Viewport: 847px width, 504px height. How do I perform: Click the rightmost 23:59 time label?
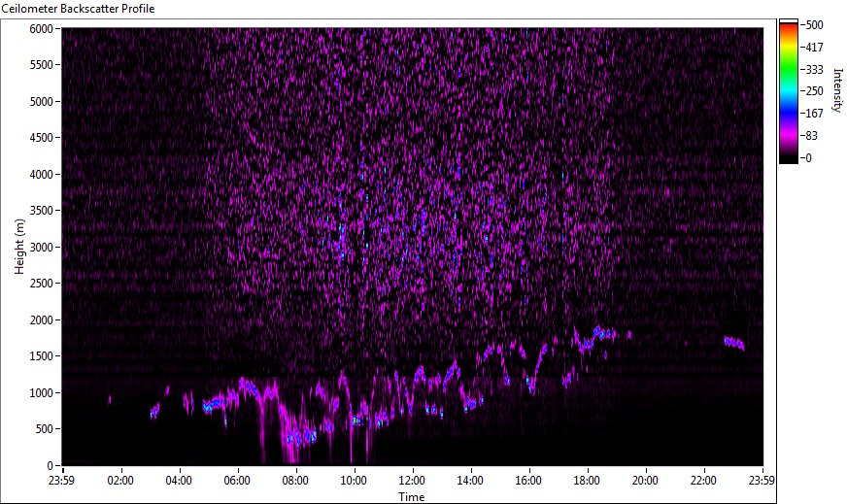pyautogui.click(x=762, y=481)
